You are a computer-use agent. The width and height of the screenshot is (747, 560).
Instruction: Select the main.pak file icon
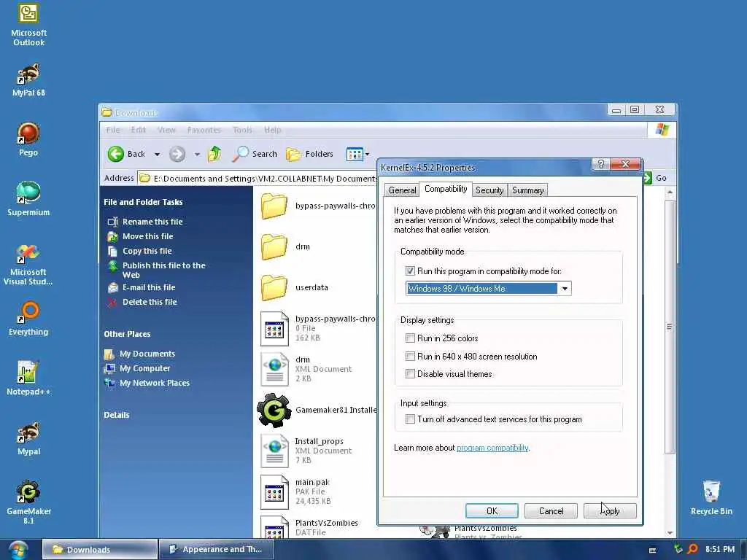tap(274, 492)
